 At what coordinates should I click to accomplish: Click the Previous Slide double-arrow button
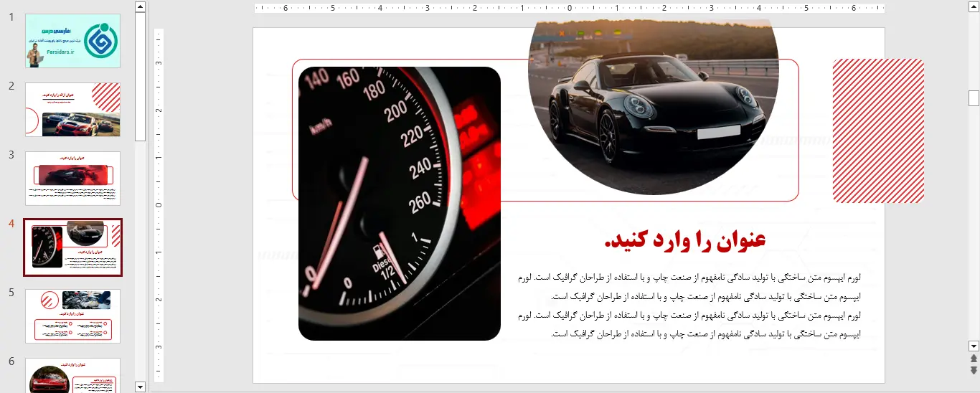pyautogui.click(x=974, y=359)
